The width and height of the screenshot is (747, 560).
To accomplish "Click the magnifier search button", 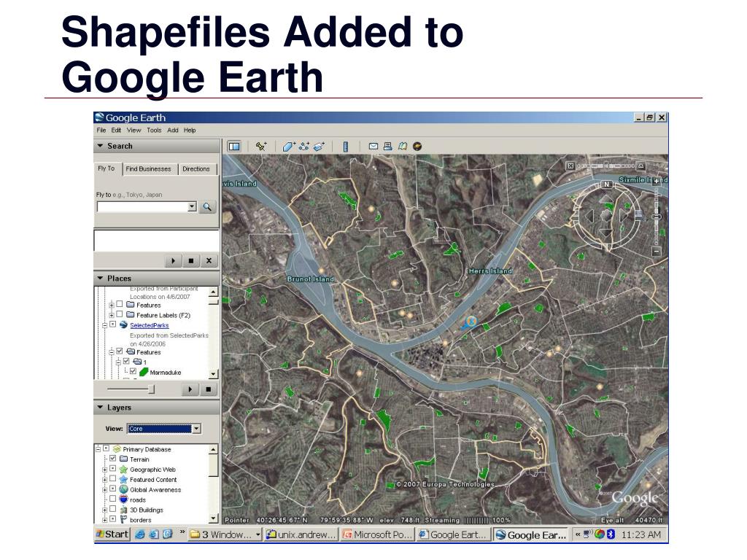I will click(x=207, y=206).
